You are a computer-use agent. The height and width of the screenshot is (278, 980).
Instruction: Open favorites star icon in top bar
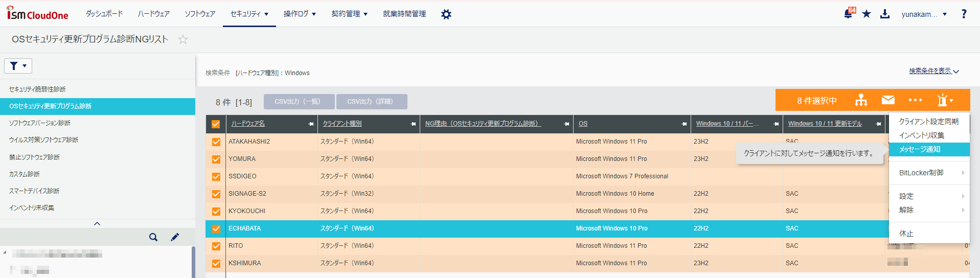coord(867,14)
